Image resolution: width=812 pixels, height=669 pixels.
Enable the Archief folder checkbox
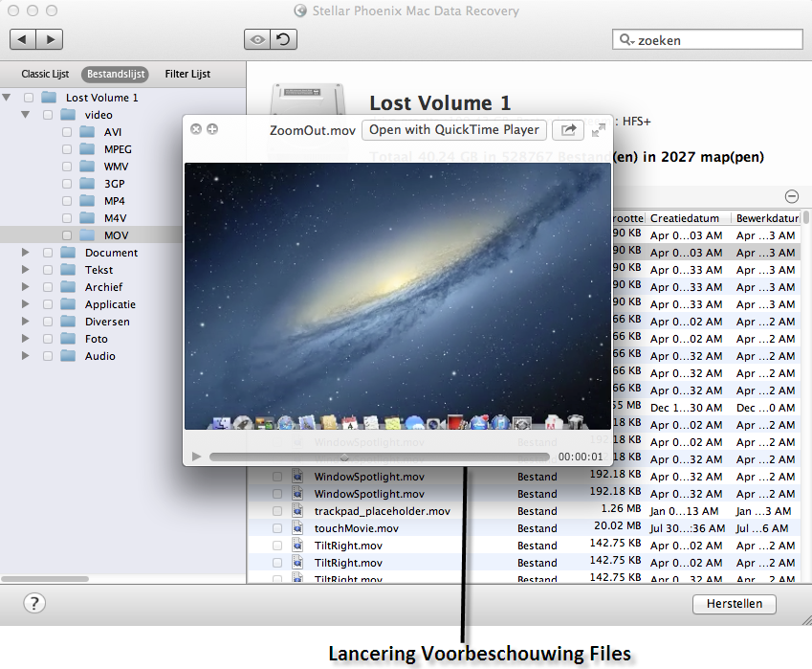click(x=48, y=286)
